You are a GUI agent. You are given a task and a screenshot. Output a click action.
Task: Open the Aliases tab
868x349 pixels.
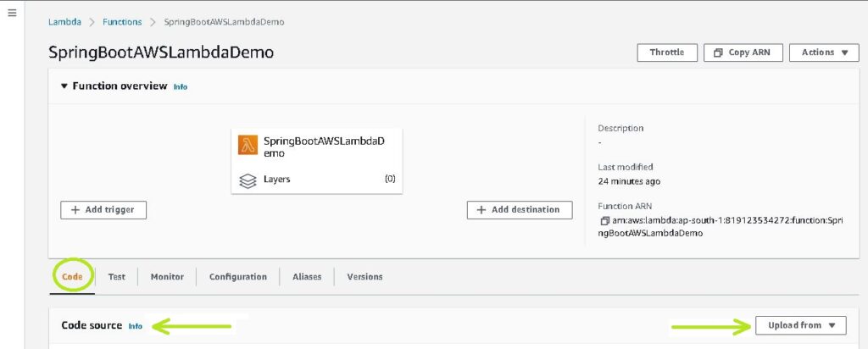pyautogui.click(x=307, y=276)
